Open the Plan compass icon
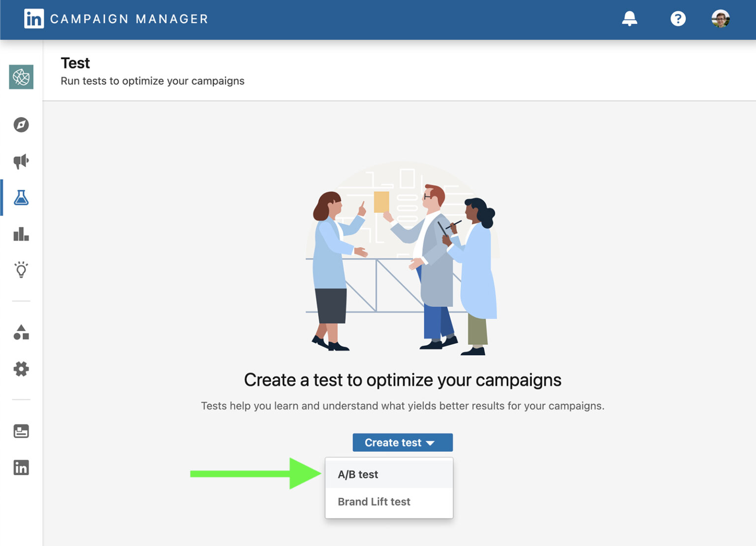The height and width of the screenshot is (546, 756). click(x=21, y=125)
